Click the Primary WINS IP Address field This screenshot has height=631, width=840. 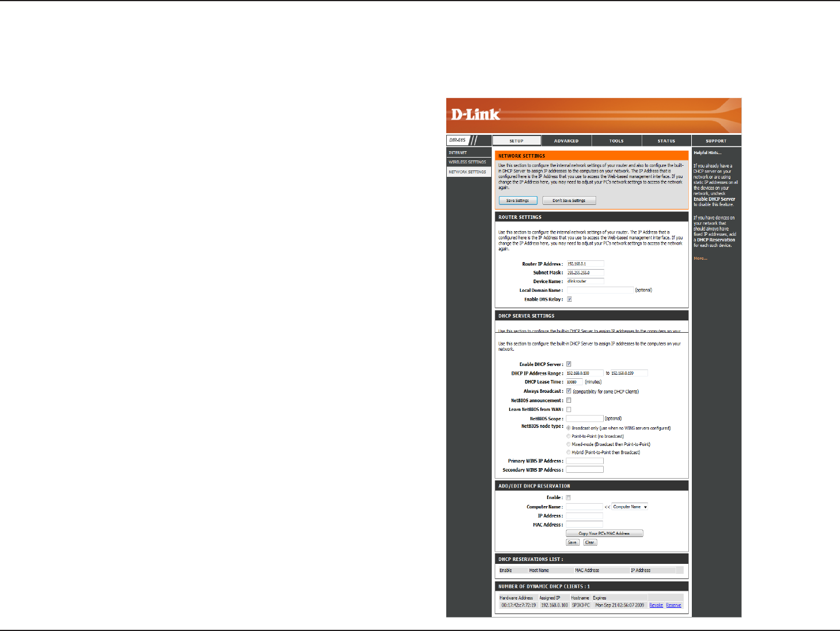point(584,461)
